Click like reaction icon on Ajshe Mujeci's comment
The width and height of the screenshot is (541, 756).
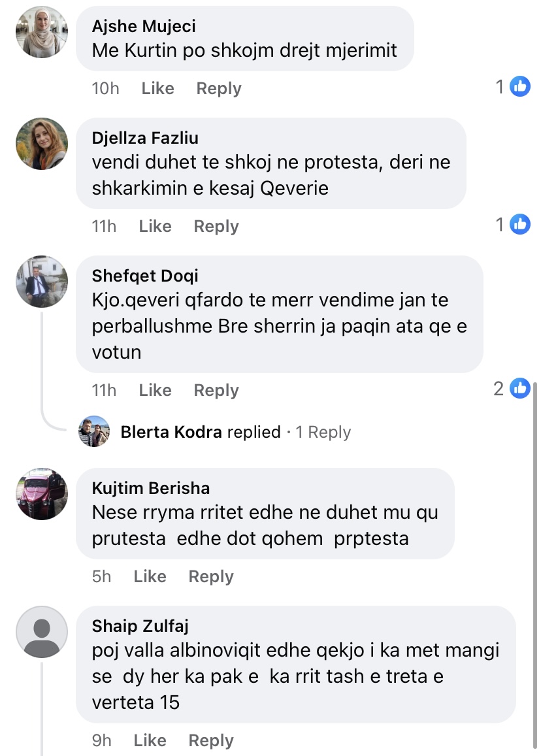[520, 86]
